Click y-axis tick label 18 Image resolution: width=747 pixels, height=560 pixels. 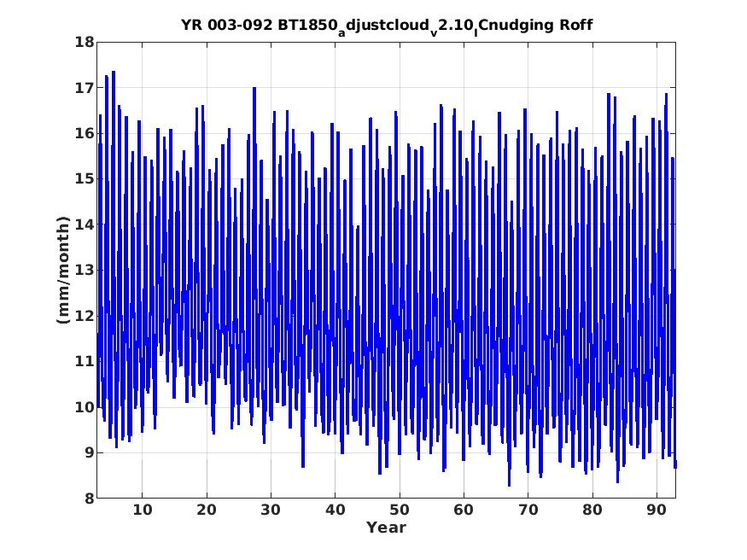[84, 42]
